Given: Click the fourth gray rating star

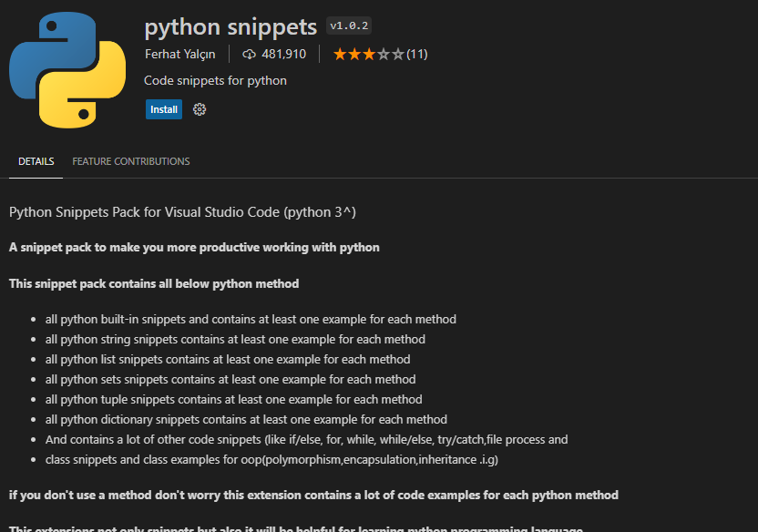Looking at the screenshot, I should 384,54.
